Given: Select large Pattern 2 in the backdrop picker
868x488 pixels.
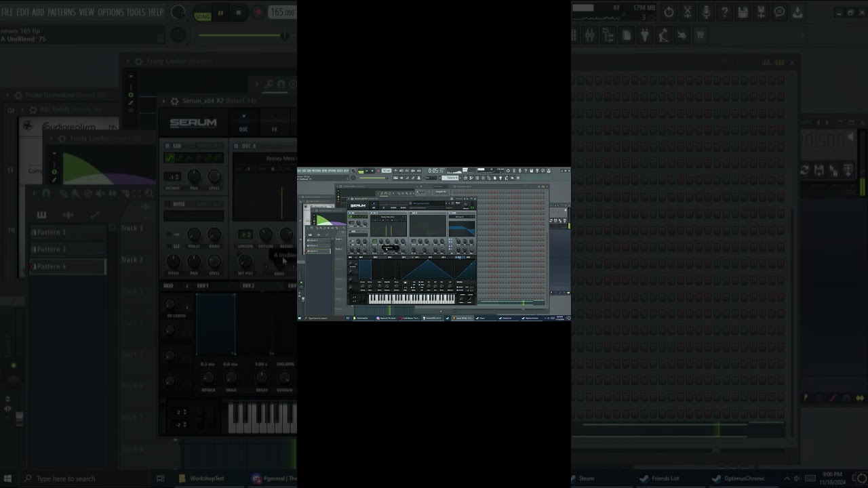Looking at the screenshot, I should point(68,249).
